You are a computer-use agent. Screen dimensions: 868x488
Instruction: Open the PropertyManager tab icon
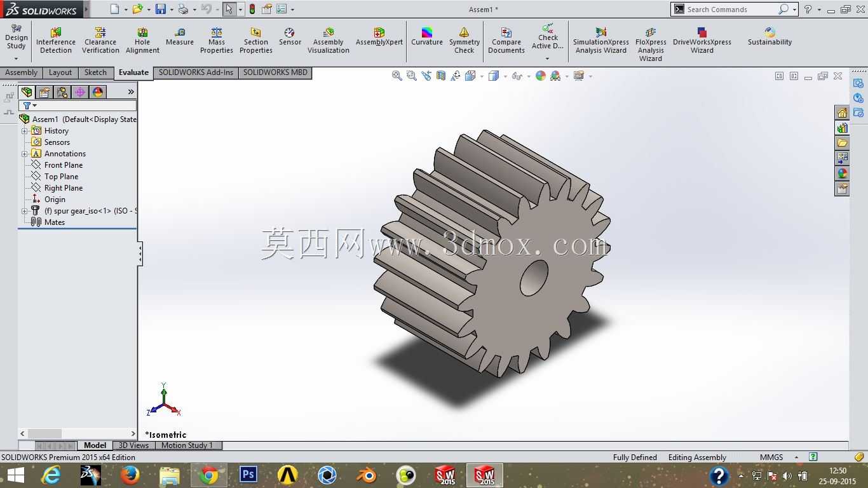click(44, 92)
